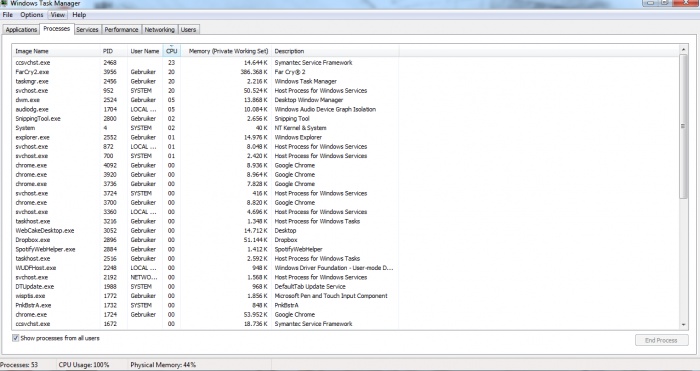Select the taskmgr.exe process row
Viewport: 700px width, 371px height.
click(205, 81)
